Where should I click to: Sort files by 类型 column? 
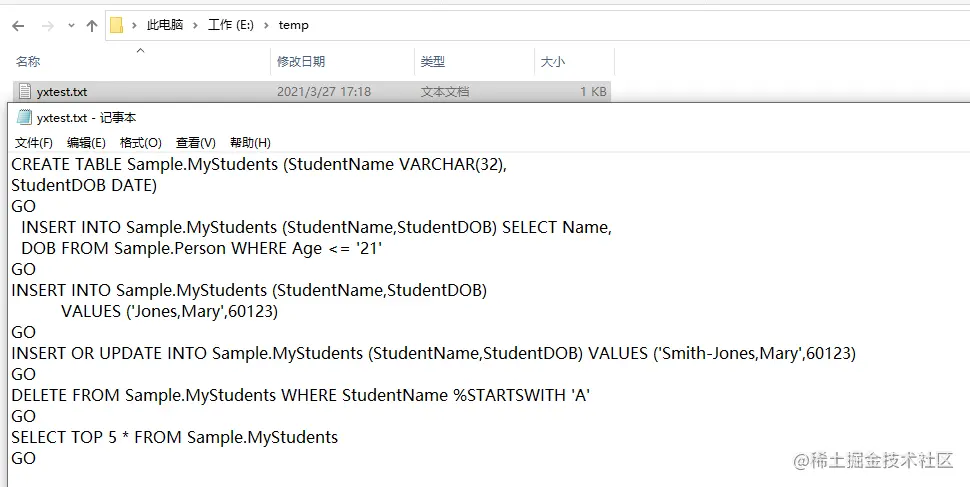432,61
